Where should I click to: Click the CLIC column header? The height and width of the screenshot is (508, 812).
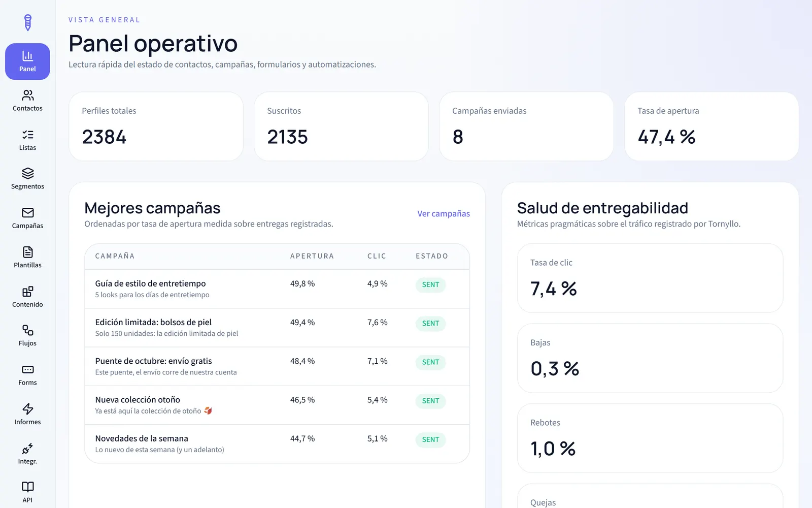coord(377,256)
